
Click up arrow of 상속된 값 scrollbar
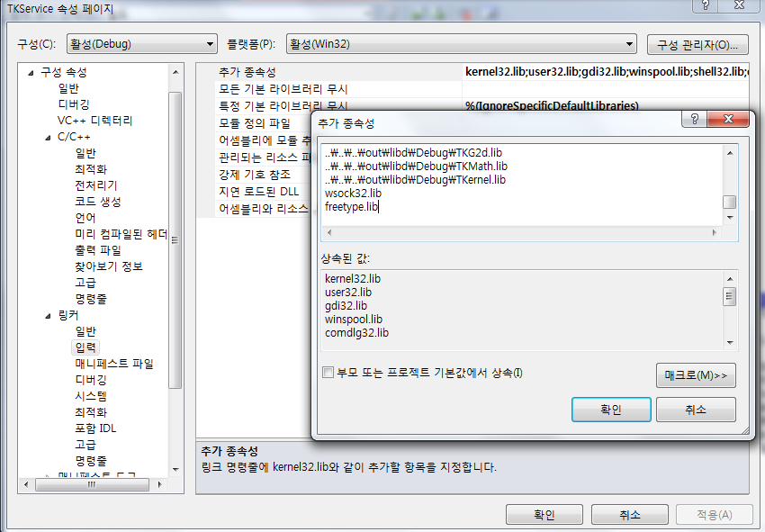[x=730, y=279]
